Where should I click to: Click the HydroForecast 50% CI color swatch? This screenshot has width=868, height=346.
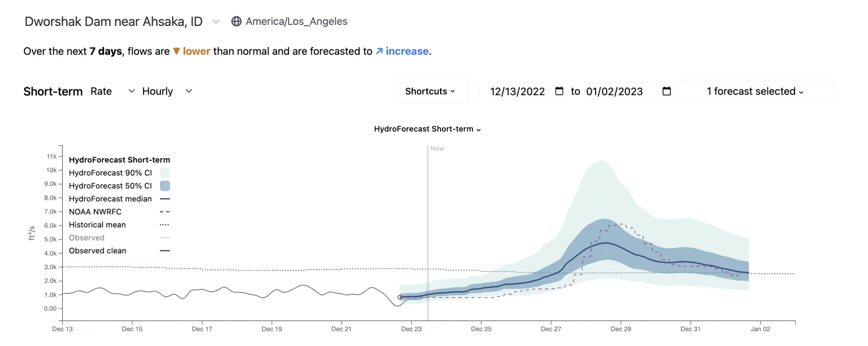(165, 186)
